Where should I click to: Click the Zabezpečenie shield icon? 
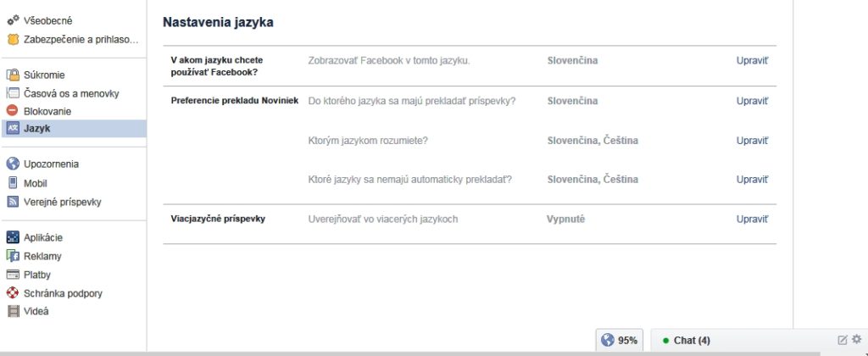(13, 39)
